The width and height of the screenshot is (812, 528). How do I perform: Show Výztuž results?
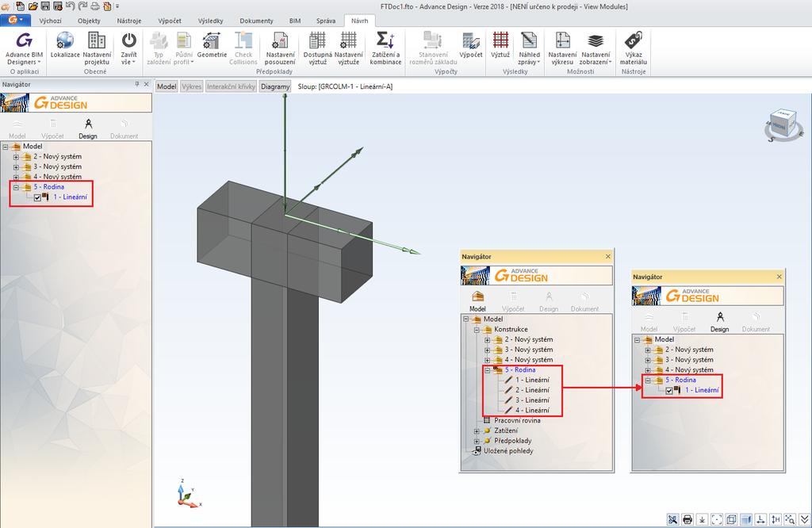(x=500, y=45)
